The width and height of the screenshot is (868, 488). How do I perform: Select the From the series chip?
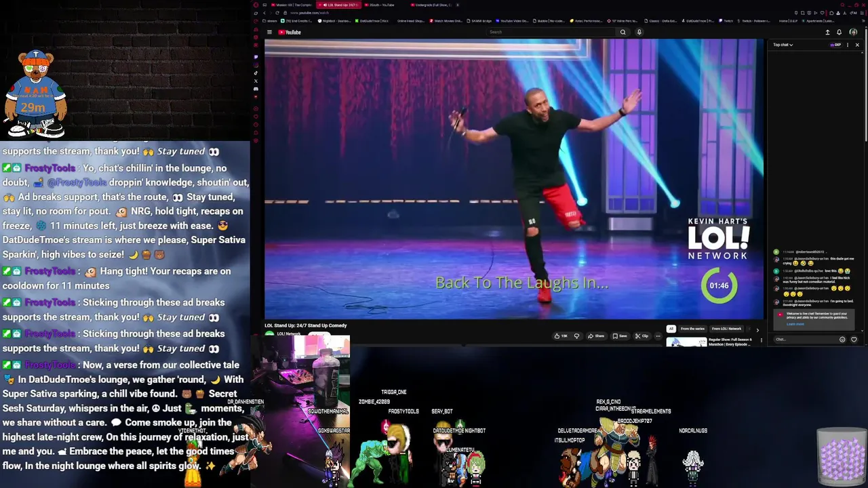pyautogui.click(x=692, y=329)
